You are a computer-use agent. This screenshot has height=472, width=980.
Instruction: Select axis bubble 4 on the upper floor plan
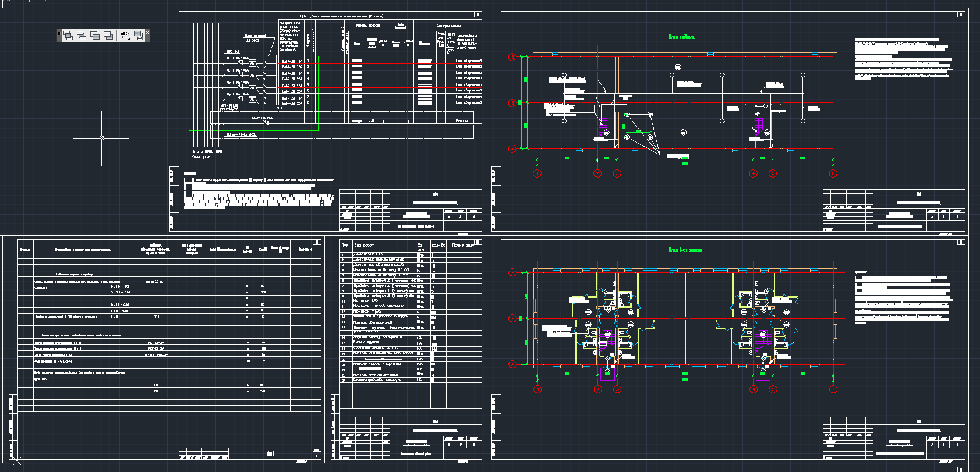[x=753, y=173]
